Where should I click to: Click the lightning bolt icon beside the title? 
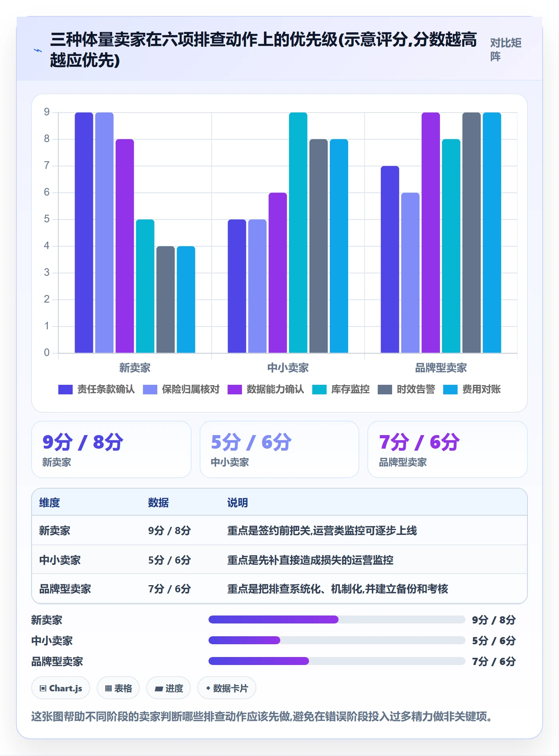tap(38, 50)
